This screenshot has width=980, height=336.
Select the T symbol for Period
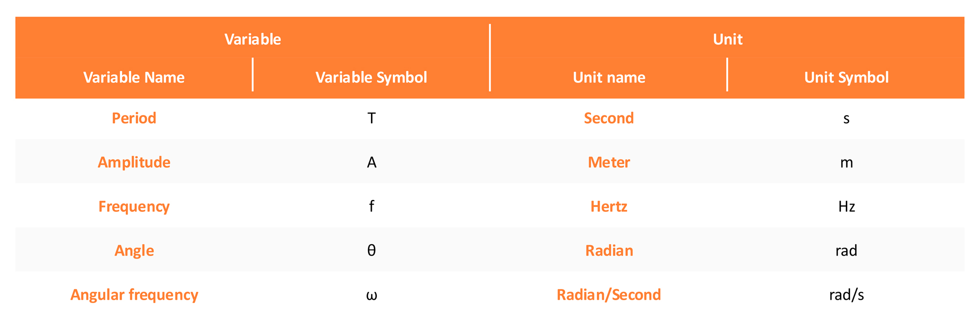coord(371,118)
